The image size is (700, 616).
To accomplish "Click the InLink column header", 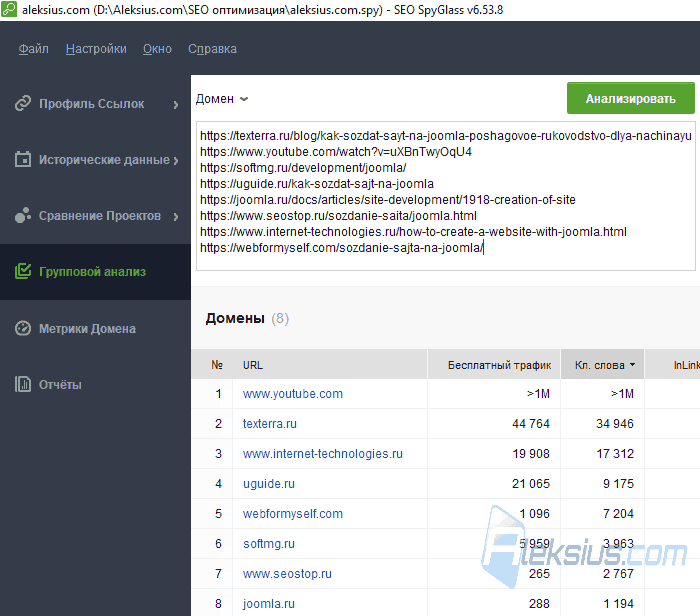I will click(673, 364).
